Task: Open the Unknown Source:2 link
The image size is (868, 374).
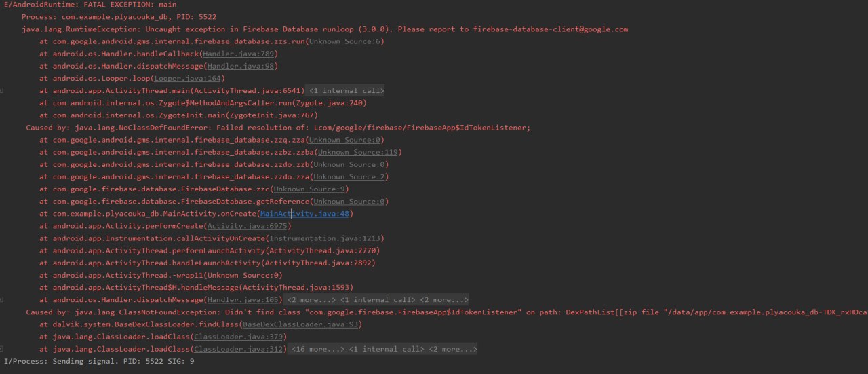Action: pyautogui.click(x=349, y=176)
